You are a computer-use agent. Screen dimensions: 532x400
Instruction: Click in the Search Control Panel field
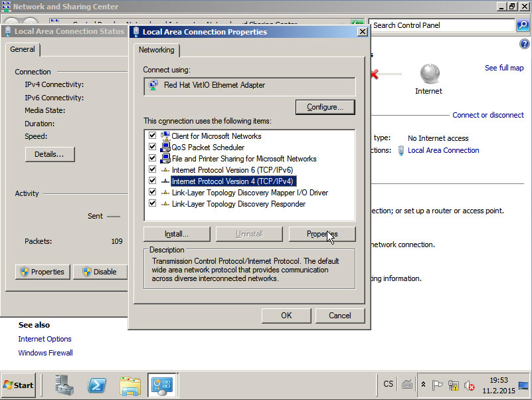(442, 25)
